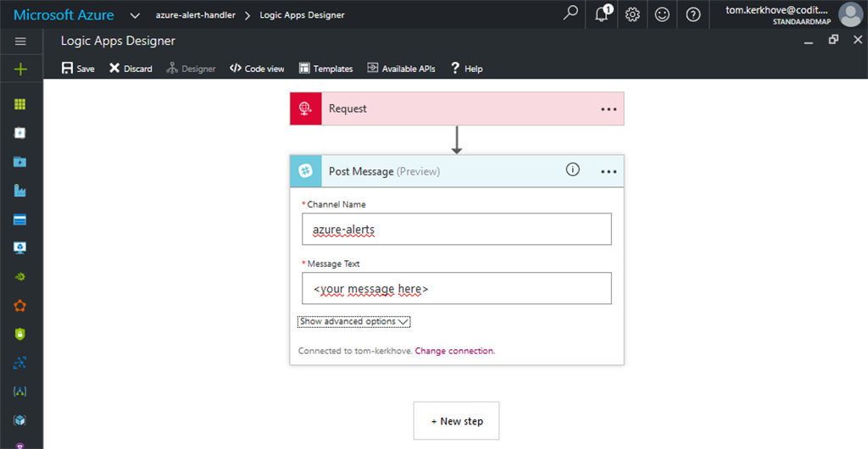Open the notifications bell icon

point(602,14)
